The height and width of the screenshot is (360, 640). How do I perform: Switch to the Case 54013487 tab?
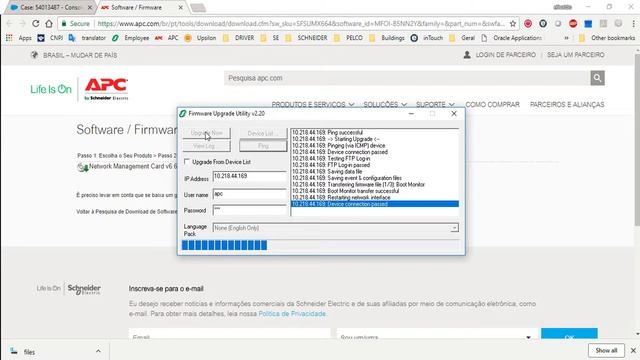pos(48,7)
